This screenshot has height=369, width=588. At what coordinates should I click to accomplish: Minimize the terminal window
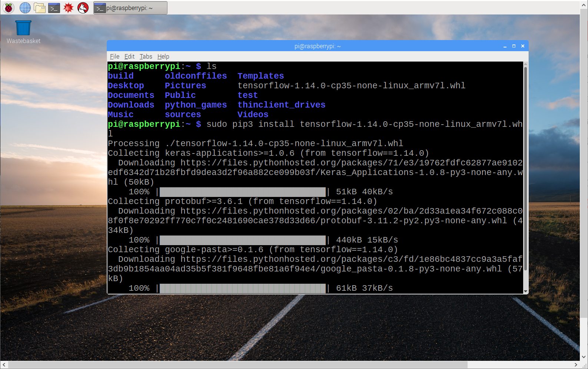[x=505, y=46]
